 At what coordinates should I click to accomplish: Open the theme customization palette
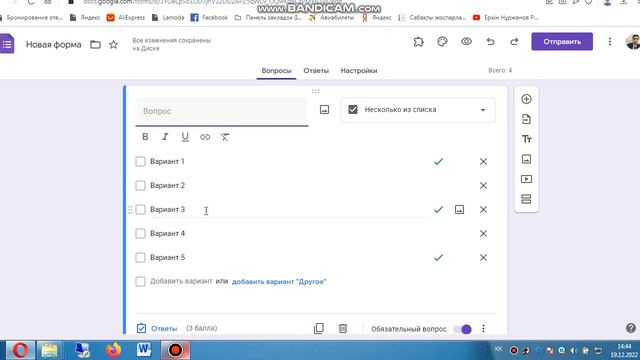coord(442,42)
